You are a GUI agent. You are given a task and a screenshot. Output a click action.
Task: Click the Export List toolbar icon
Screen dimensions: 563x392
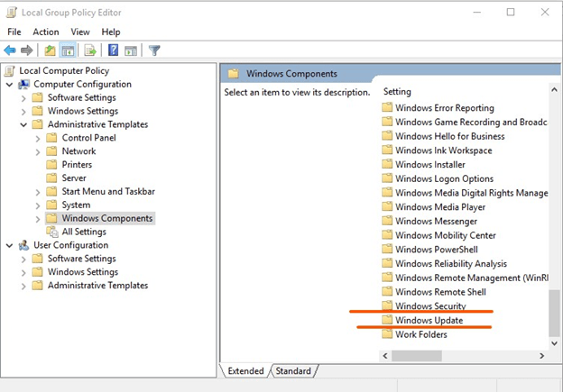pyautogui.click(x=90, y=50)
